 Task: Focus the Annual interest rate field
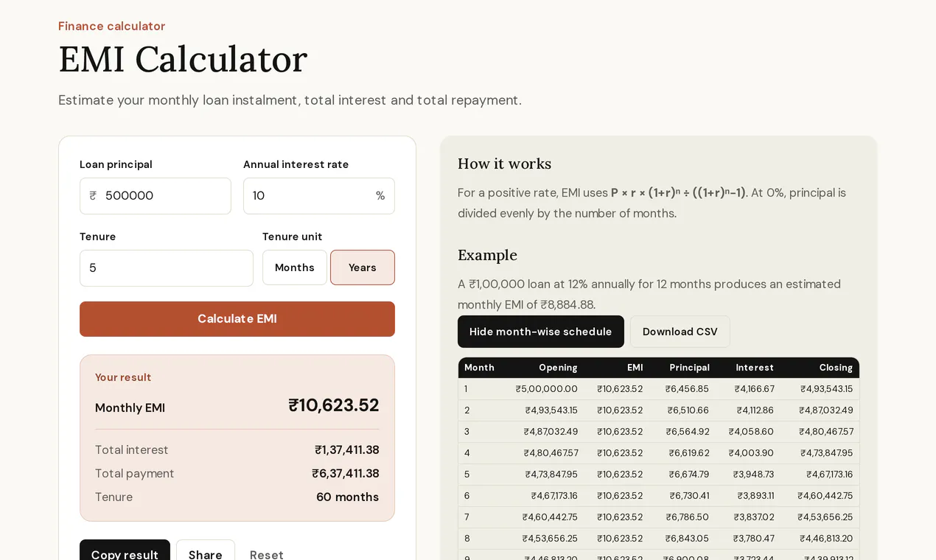coord(319,196)
